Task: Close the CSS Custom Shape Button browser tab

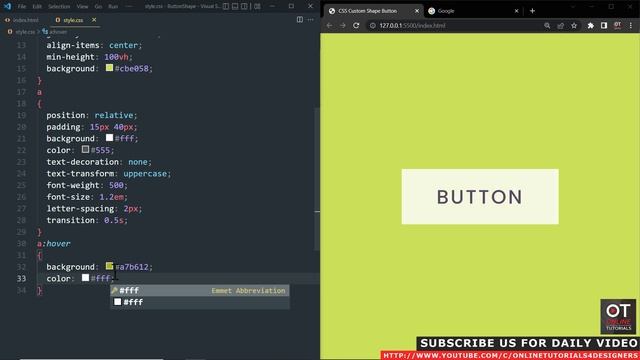Action: (417, 11)
